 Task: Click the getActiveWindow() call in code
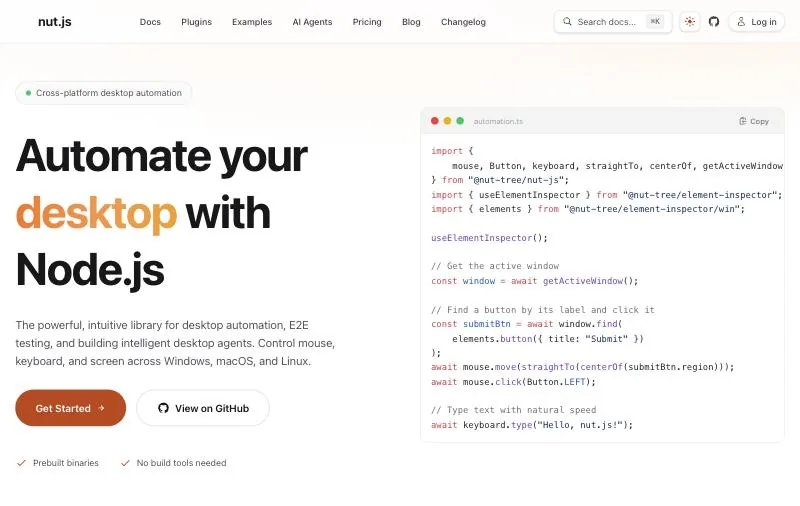pyautogui.click(x=590, y=281)
